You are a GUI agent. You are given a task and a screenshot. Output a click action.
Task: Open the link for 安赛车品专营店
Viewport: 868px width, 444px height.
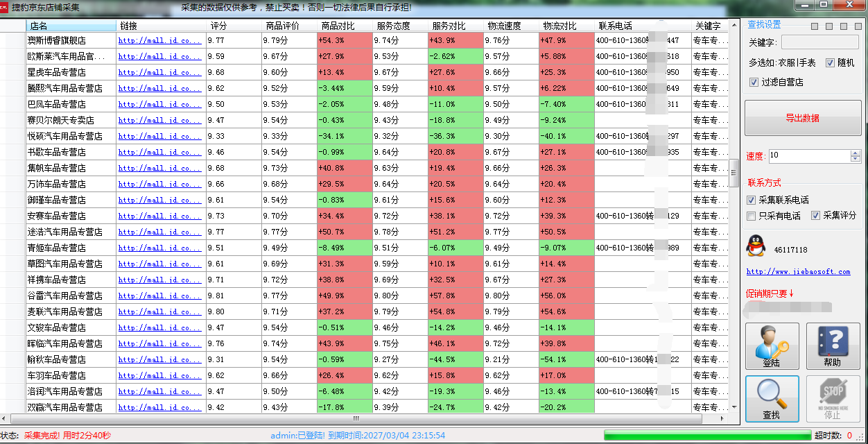[x=159, y=216]
